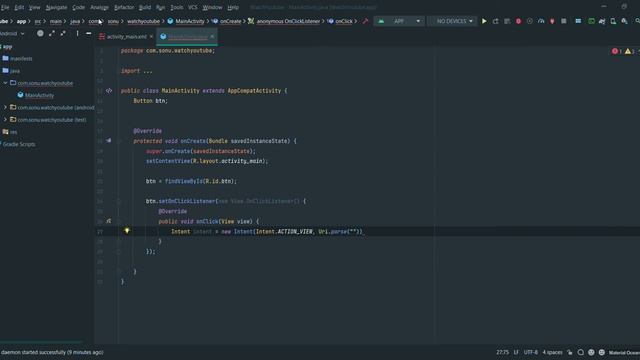Click the related XML file gutter icon
This screenshot has width=640, height=360.
(109, 91)
